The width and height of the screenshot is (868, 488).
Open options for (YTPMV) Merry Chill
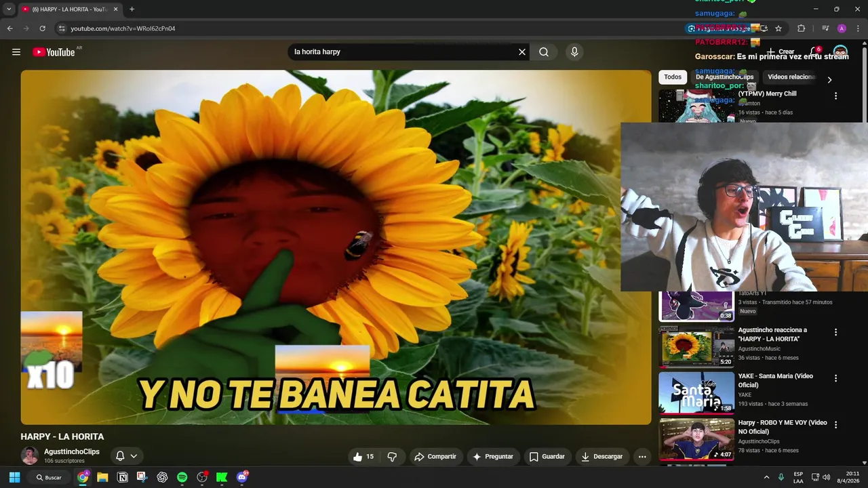click(x=835, y=96)
